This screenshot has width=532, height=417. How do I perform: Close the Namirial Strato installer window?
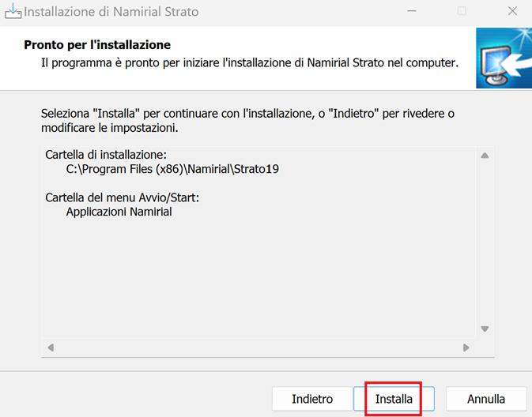511,12
